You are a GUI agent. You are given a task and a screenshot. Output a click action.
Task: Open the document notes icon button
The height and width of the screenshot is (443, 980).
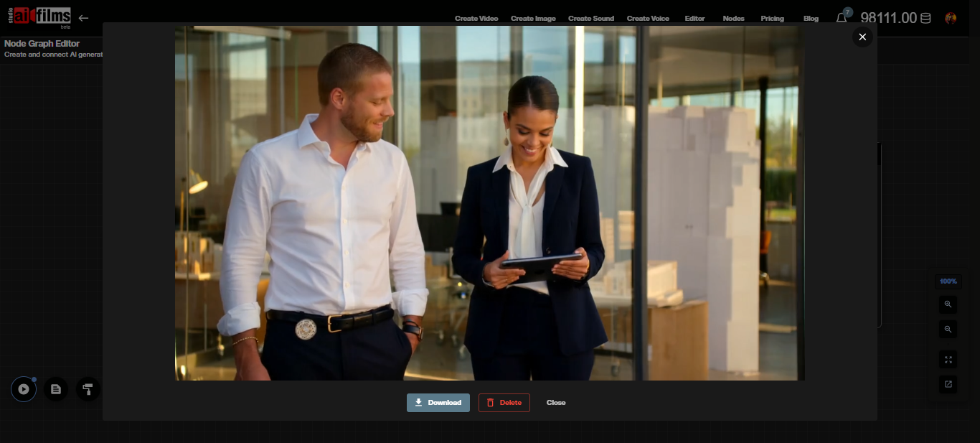pos(56,389)
